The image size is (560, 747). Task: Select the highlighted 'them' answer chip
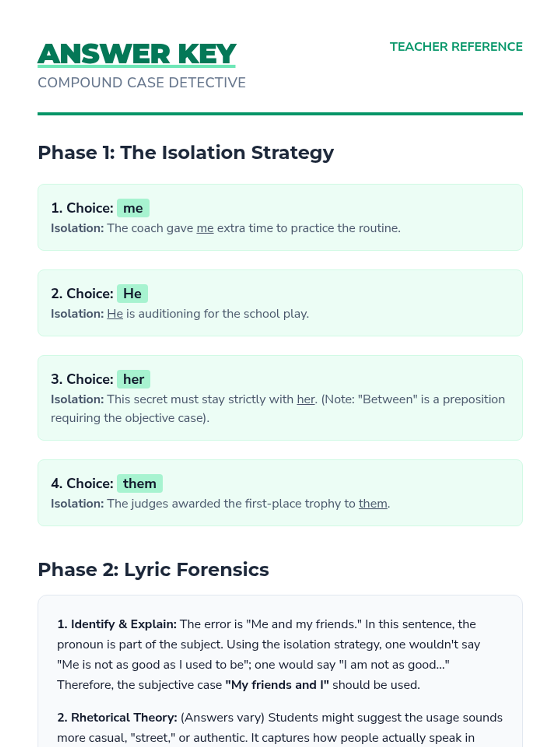pyautogui.click(x=140, y=484)
